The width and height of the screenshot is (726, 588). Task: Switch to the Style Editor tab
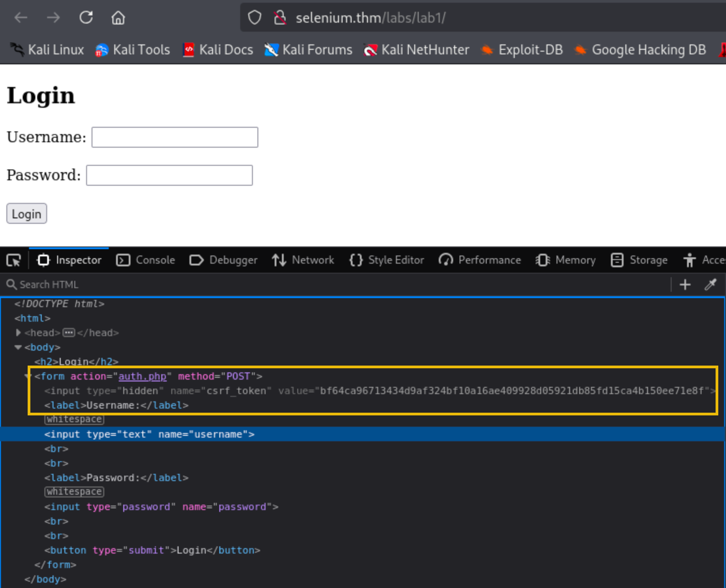coord(387,260)
